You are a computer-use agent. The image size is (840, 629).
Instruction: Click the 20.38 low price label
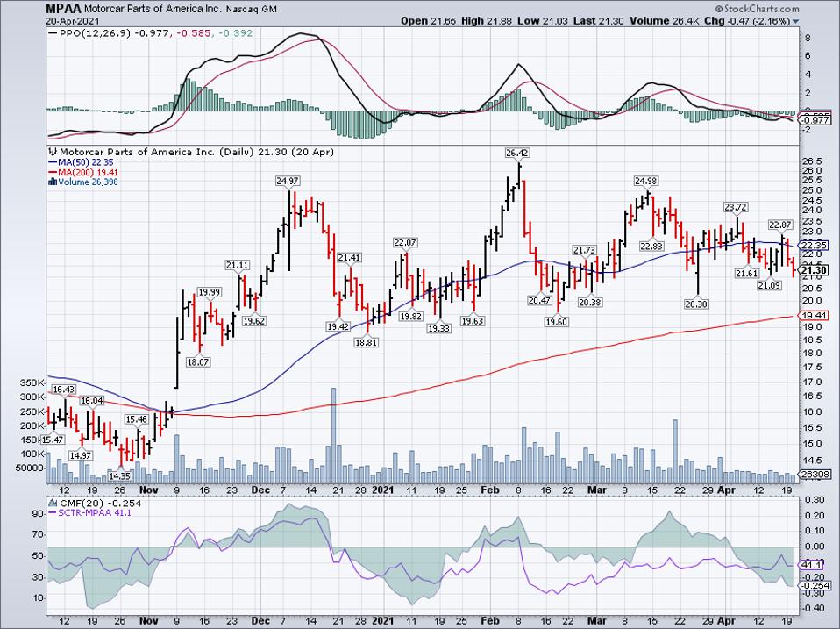click(x=590, y=302)
